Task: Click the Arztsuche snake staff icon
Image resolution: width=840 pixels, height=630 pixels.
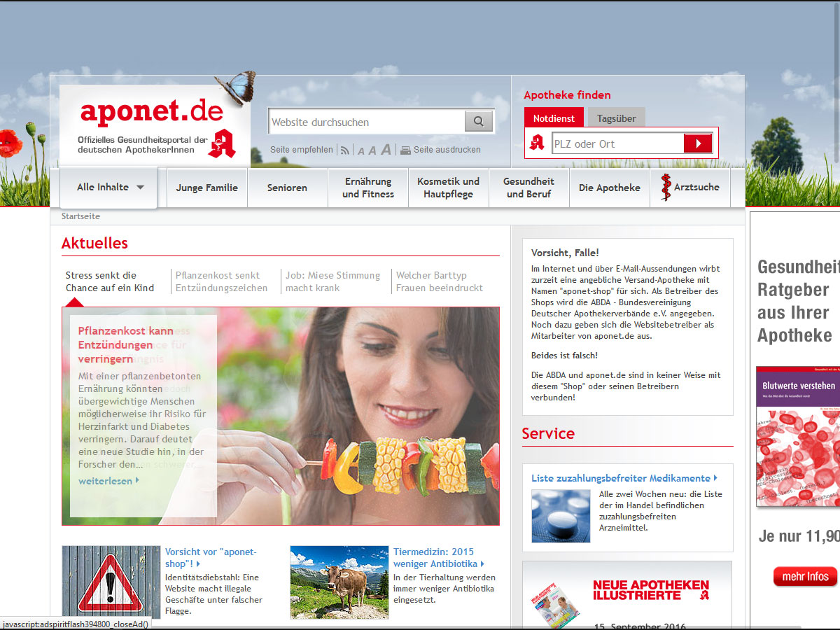Action: point(665,188)
